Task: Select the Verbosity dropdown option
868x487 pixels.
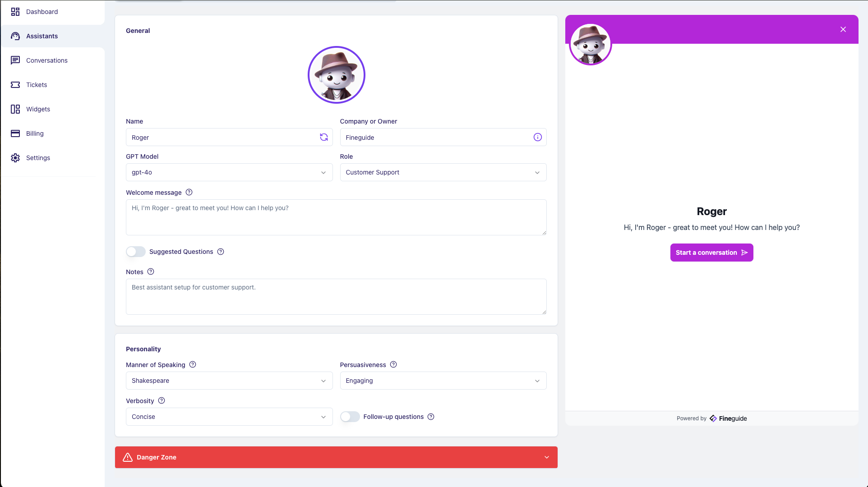Action: (x=230, y=417)
